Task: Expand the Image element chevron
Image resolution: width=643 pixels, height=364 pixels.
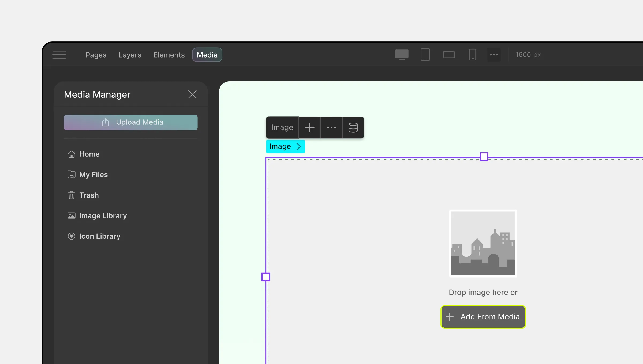Action: pyautogui.click(x=298, y=146)
